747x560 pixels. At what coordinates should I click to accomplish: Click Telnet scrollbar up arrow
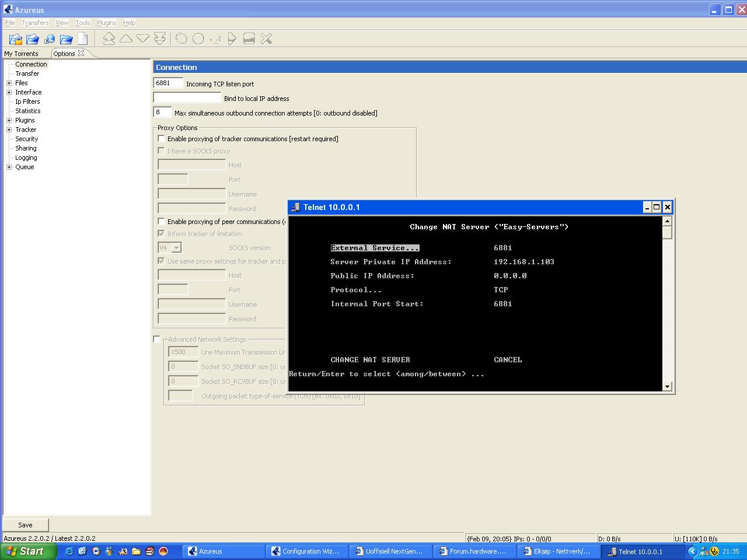(667, 221)
